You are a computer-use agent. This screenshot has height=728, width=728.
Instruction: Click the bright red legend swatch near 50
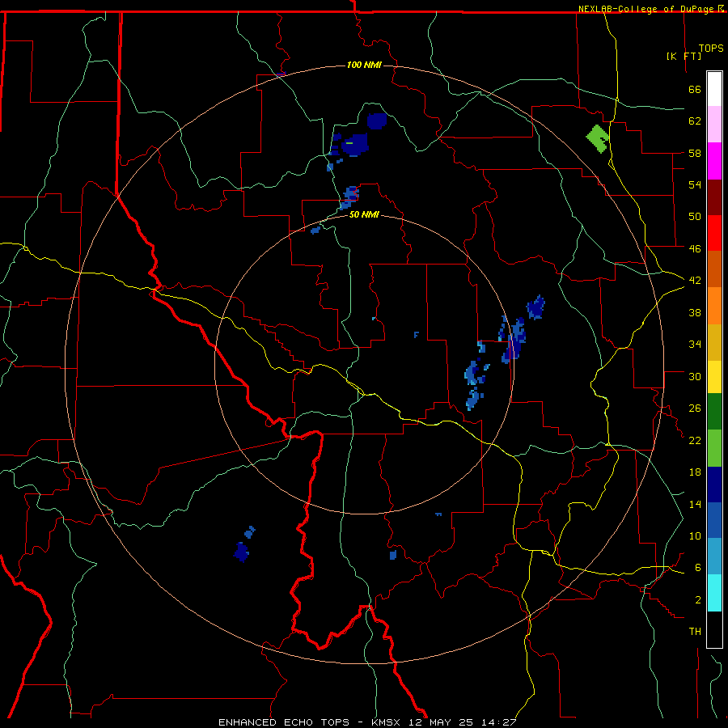click(714, 233)
